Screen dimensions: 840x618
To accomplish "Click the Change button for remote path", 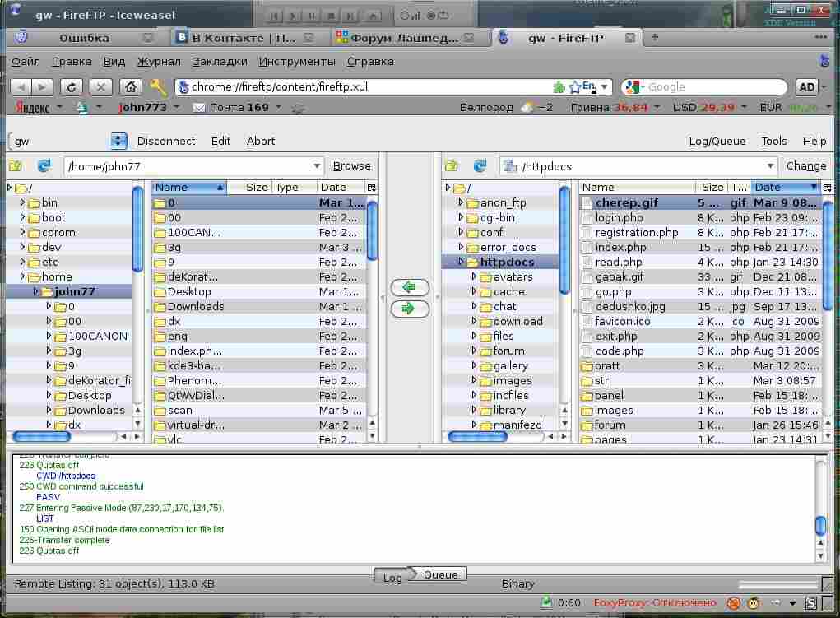I will click(806, 166).
